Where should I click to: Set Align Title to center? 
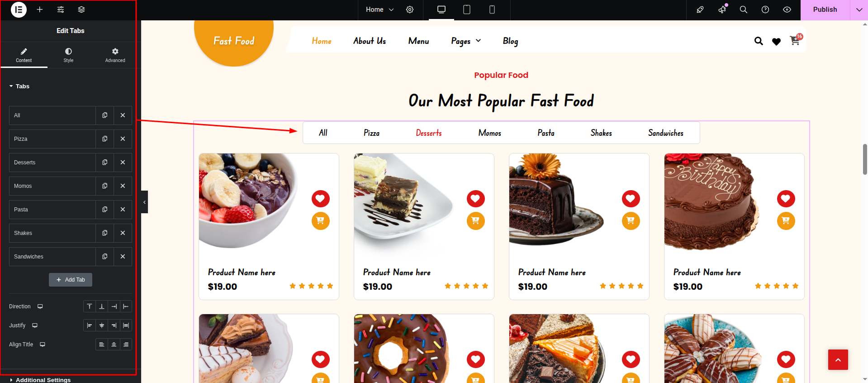[x=114, y=345]
